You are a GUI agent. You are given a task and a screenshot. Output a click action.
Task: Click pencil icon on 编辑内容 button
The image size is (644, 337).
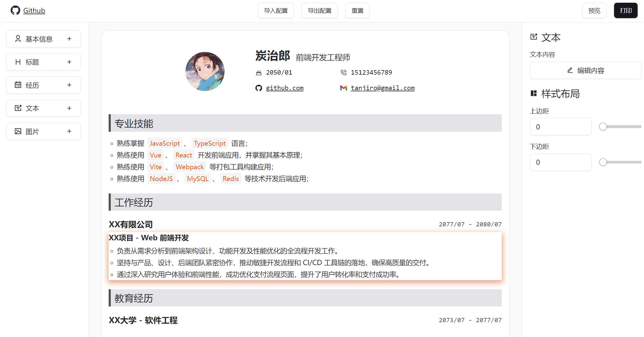570,70
